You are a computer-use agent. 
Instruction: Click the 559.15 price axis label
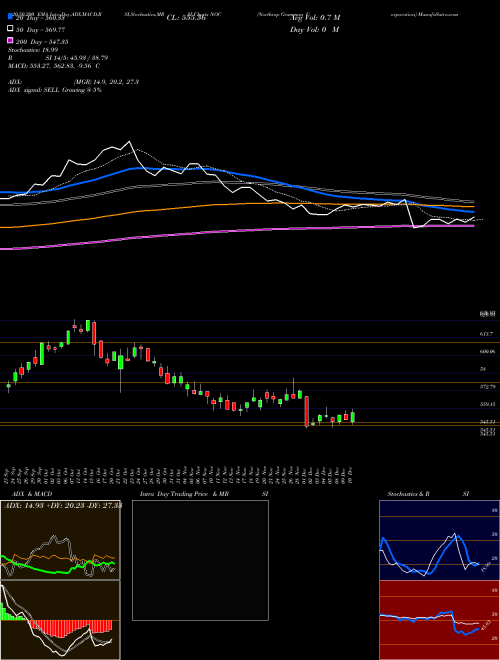coord(487,404)
